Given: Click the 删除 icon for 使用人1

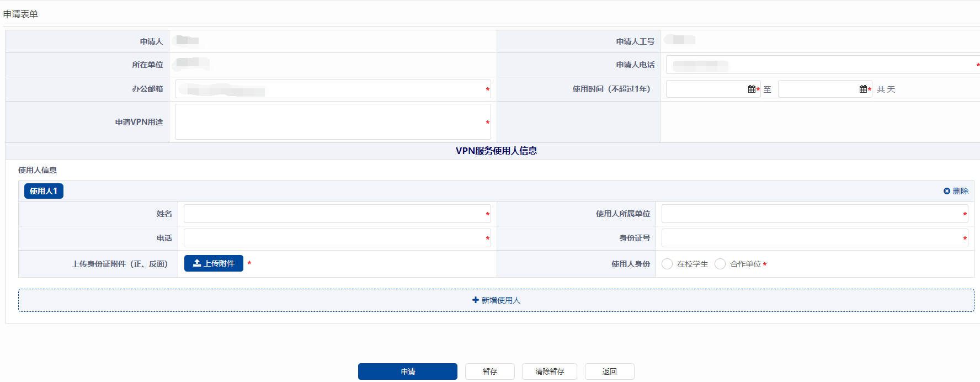Looking at the screenshot, I should coord(947,191).
